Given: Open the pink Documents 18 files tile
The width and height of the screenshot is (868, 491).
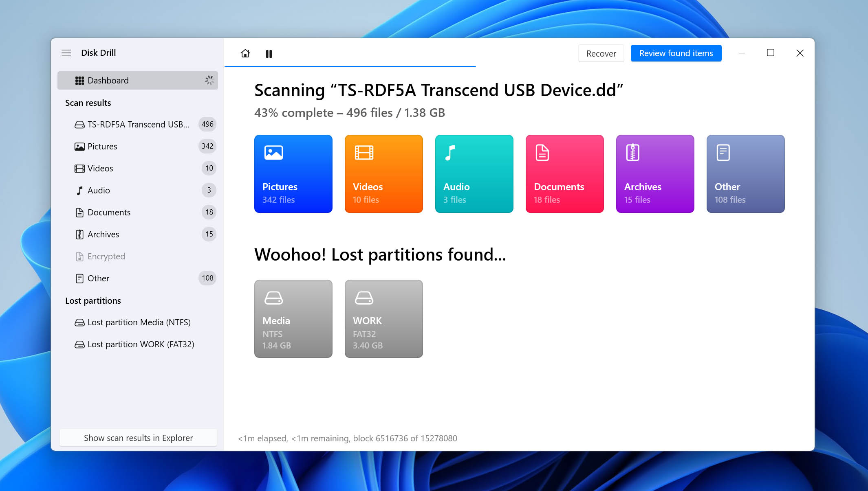Looking at the screenshot, I should 565,174.
